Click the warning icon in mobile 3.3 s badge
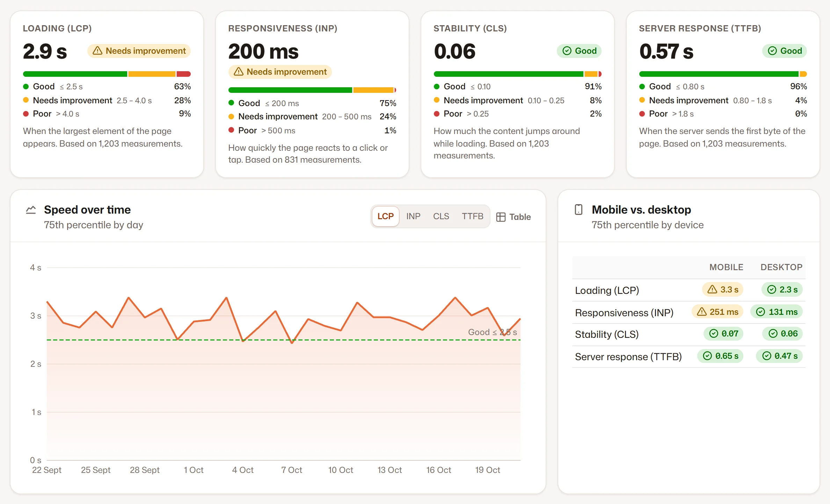This screenshot has width=830, height=504. [x=712, y=289]
